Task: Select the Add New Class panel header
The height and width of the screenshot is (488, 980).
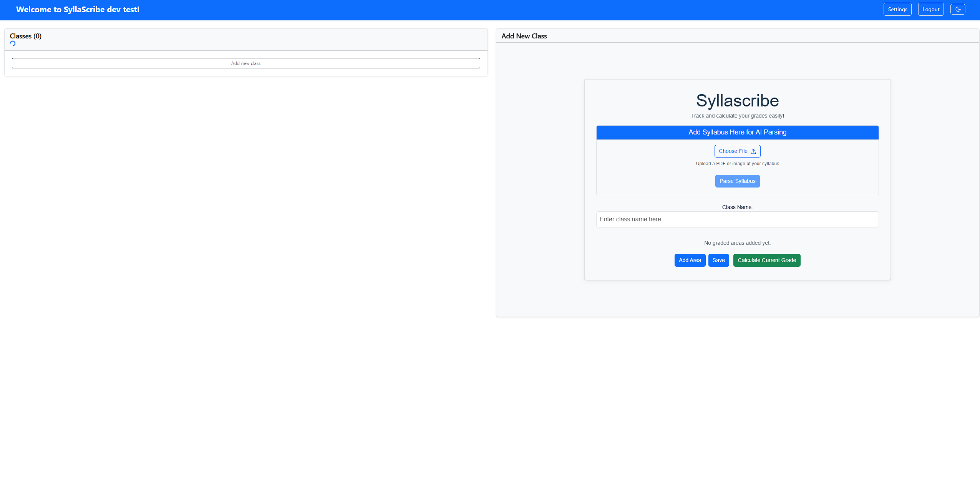Action: [x=524, y=36]
